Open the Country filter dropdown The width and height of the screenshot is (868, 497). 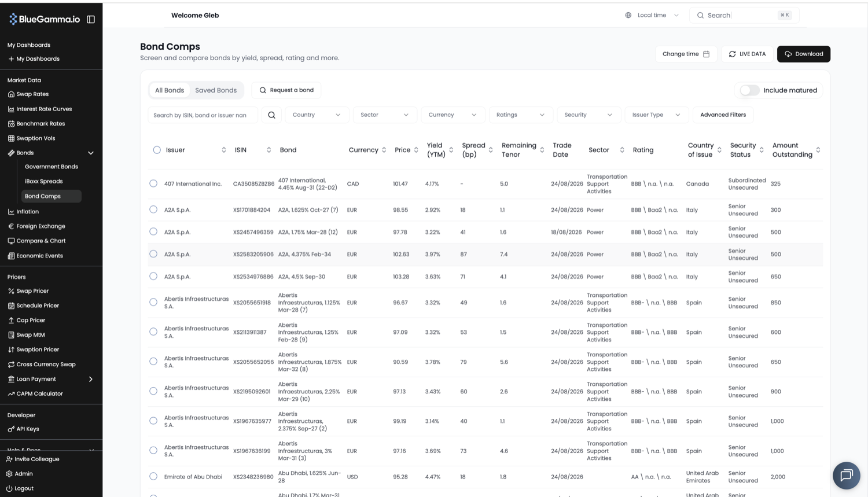click(x=317, y=115)
